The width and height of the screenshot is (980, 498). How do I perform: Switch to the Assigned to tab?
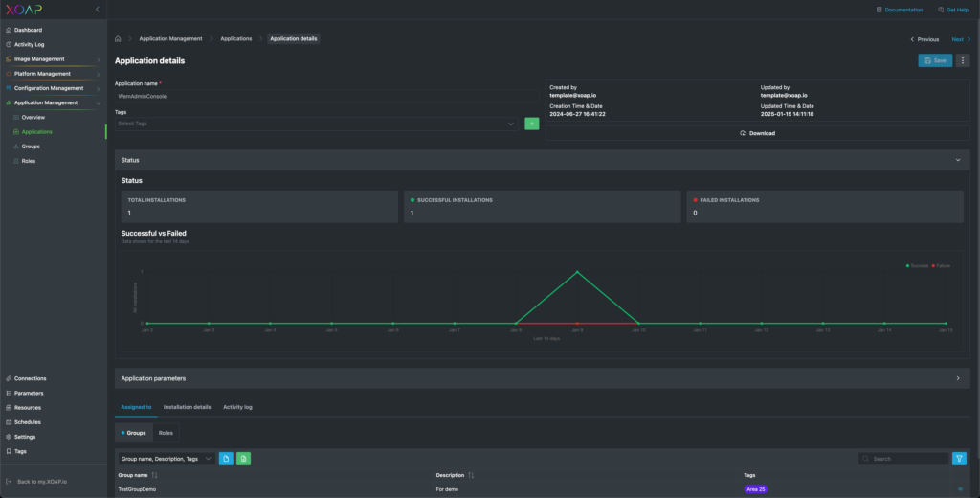(x=136, y=407)
